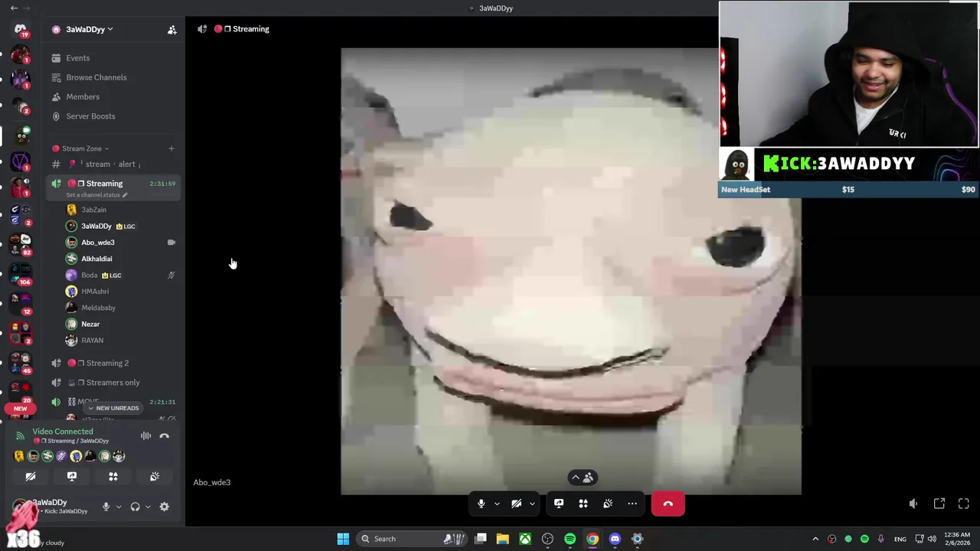Open activities from the left voice panel
Screen dimensions: 980x551
113,477
